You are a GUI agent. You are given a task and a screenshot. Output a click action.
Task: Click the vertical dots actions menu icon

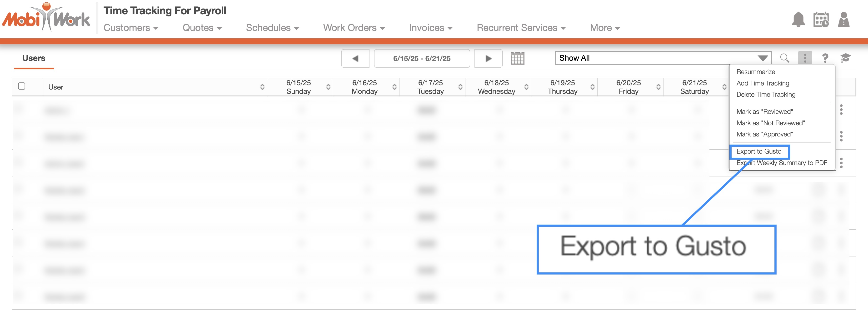click(805, 58)
